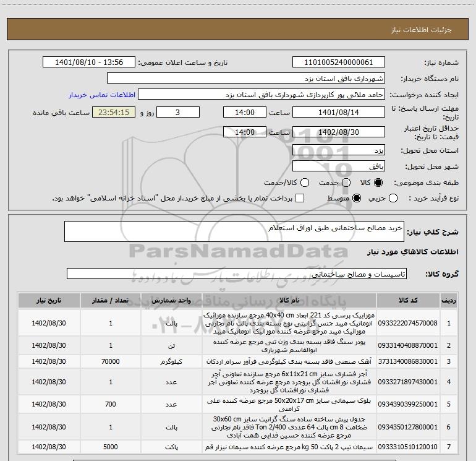Select the کالا radio button
The height and width of the screenshot is (461, 476).
point(378,183)
